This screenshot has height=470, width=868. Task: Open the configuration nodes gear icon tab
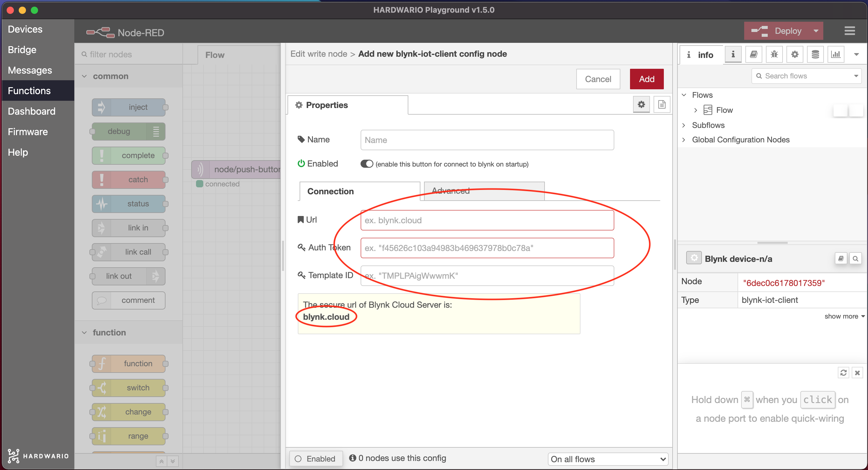pos(795,55)
